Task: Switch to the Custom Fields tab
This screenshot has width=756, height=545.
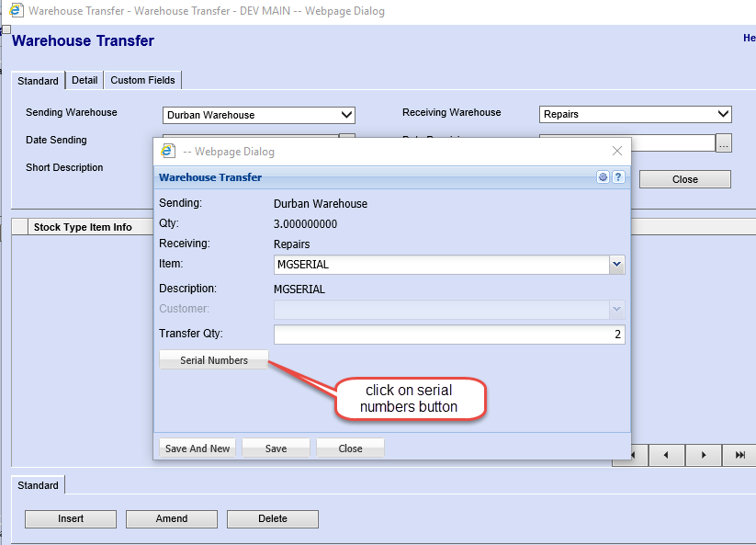Action: (142, 81)
